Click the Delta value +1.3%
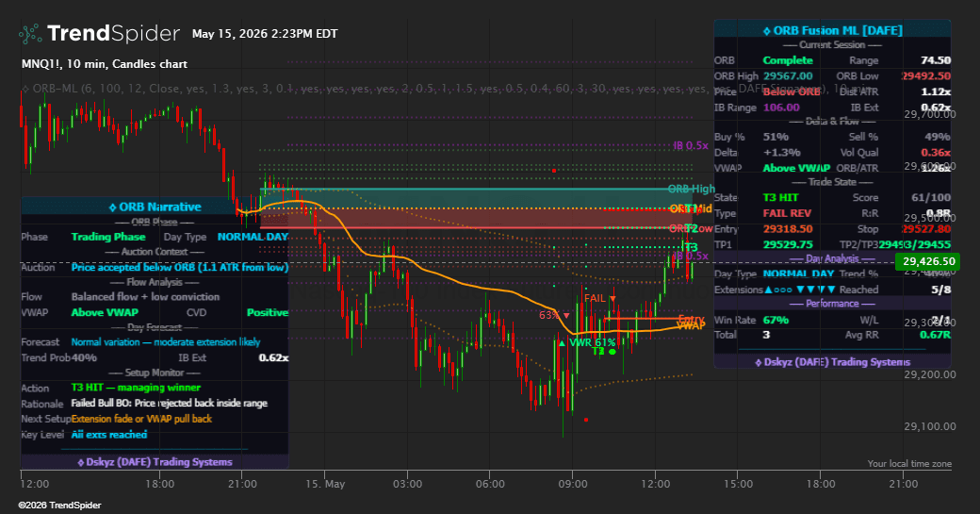980x514 pixels. (x=782, y=153)
